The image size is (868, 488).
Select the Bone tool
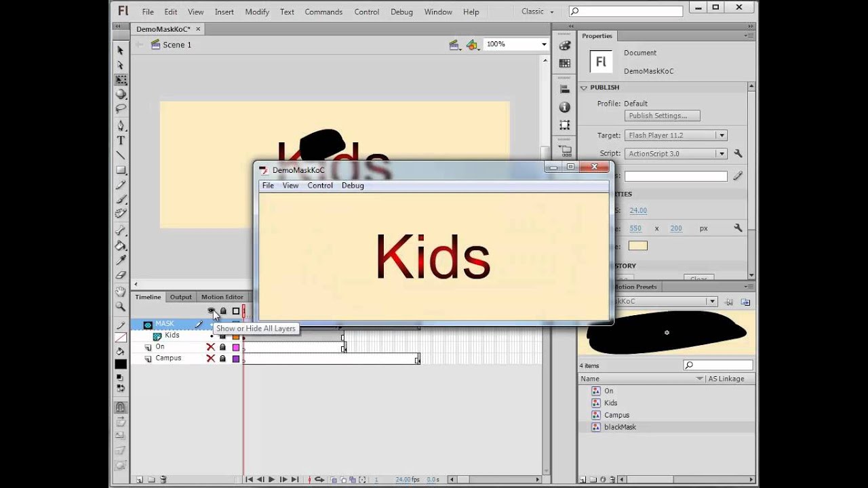121,231
